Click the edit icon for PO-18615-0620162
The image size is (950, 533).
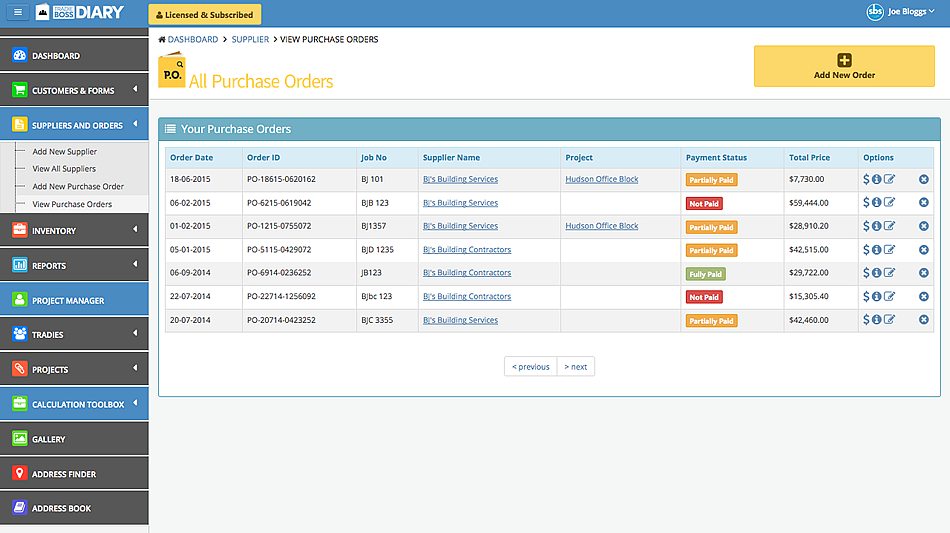(889, 179)
